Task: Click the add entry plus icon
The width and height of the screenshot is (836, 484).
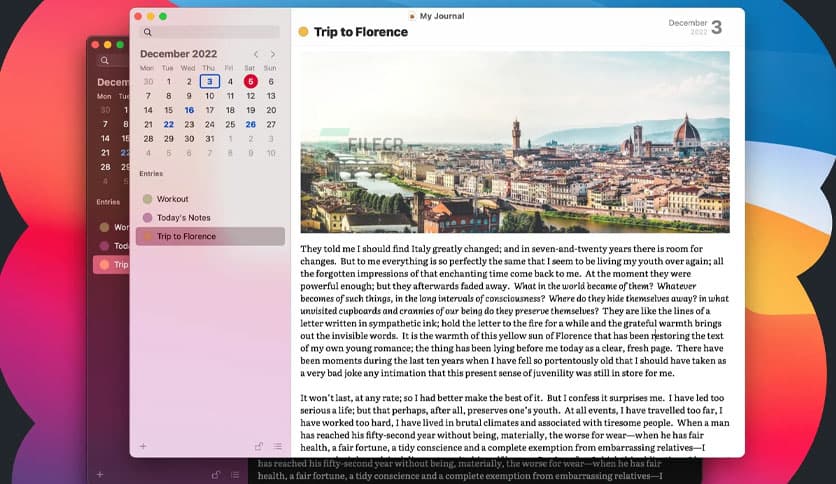Action: point(143,446)
